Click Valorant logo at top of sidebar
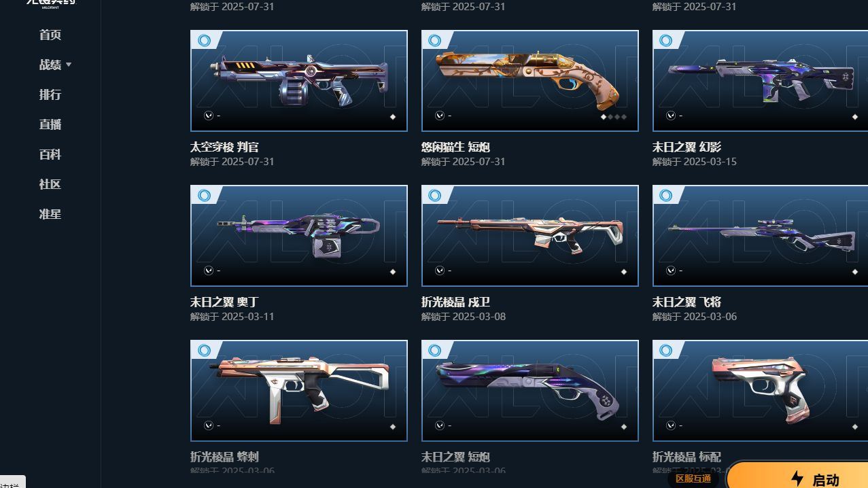The image size is (868, 488). point(51,3)
